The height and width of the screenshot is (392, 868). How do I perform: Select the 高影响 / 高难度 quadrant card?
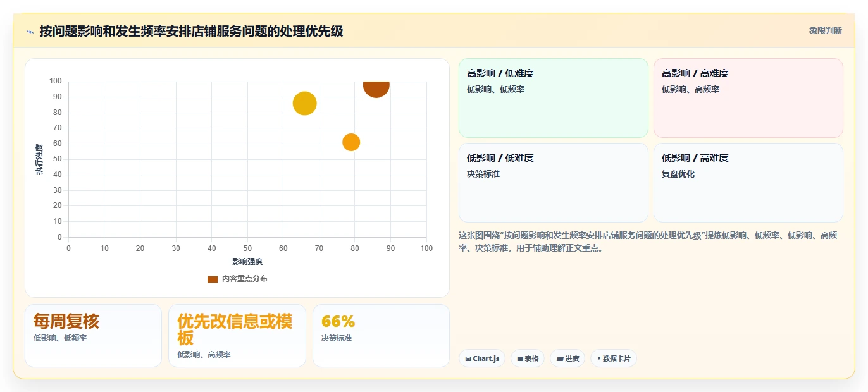pos(748,98)
